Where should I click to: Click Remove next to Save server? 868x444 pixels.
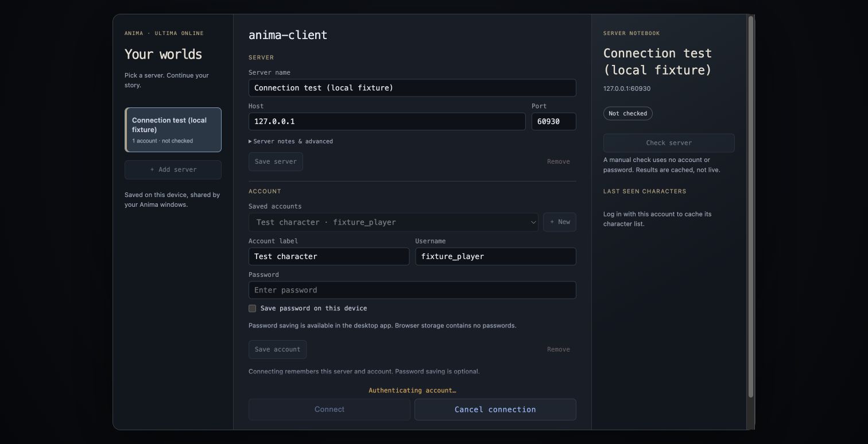click(x=558, y=161)
